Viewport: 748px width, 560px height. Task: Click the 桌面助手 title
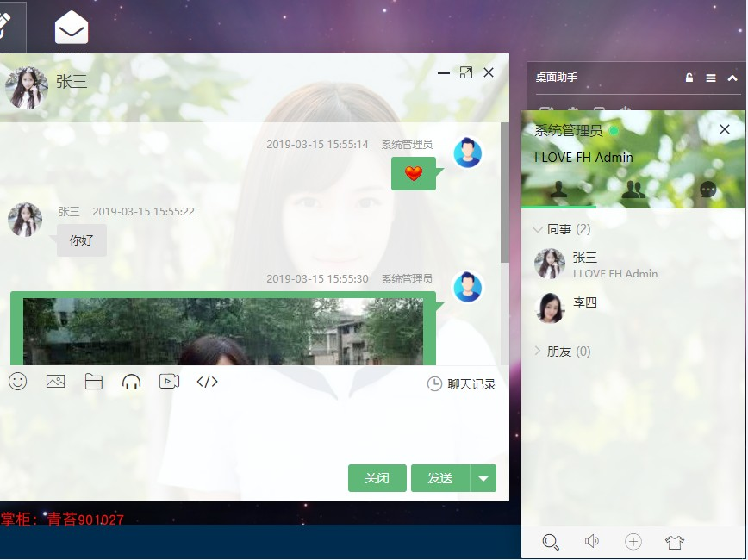[x=556, y=78]
